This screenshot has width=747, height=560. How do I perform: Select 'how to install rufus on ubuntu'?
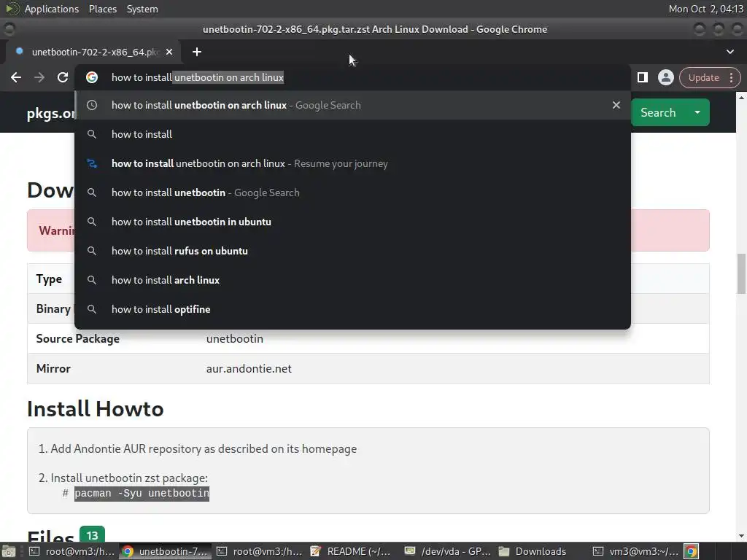point(352,251)
